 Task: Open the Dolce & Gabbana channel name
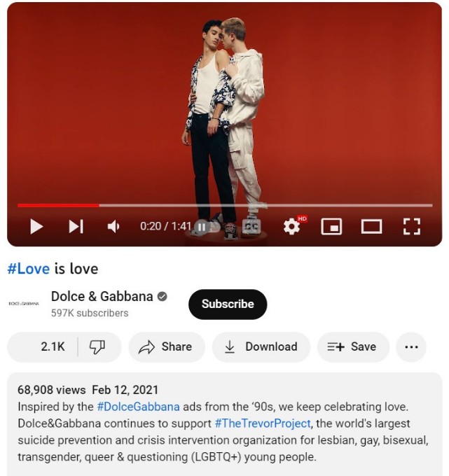click(x=102, y=296)
